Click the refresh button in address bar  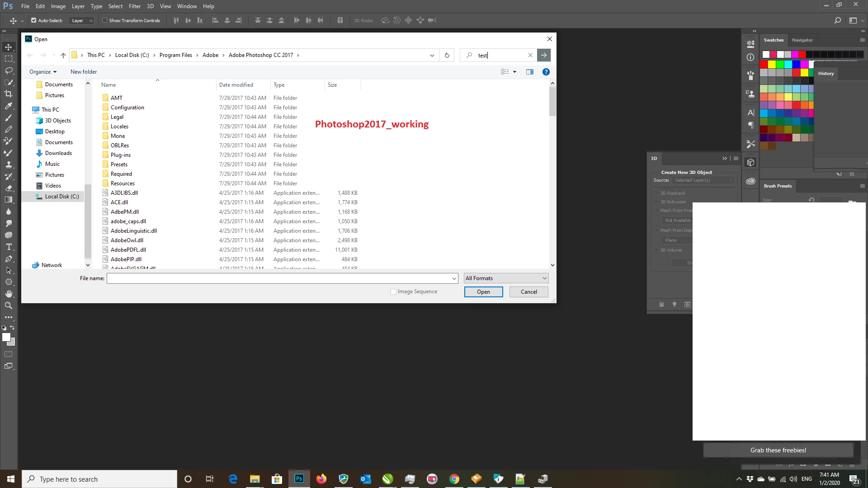click(x=447, y=55)
